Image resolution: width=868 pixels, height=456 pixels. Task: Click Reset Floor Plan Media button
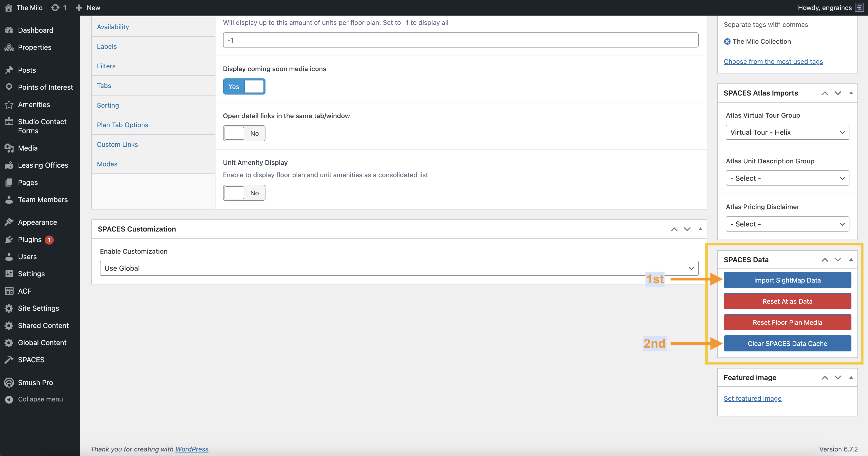click(x=787, y=323)
